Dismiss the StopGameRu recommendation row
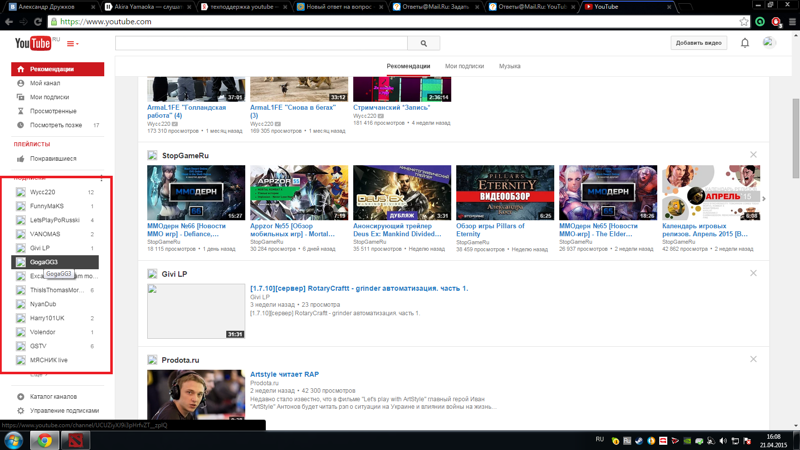Viewport: 800px width, 450px height. pyautogui.click(x=753, y=155)
